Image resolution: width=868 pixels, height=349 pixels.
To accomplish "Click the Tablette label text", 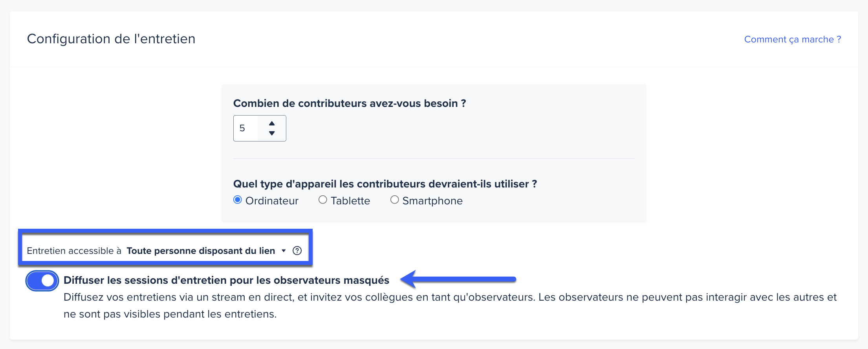I will tap(350, 201).
